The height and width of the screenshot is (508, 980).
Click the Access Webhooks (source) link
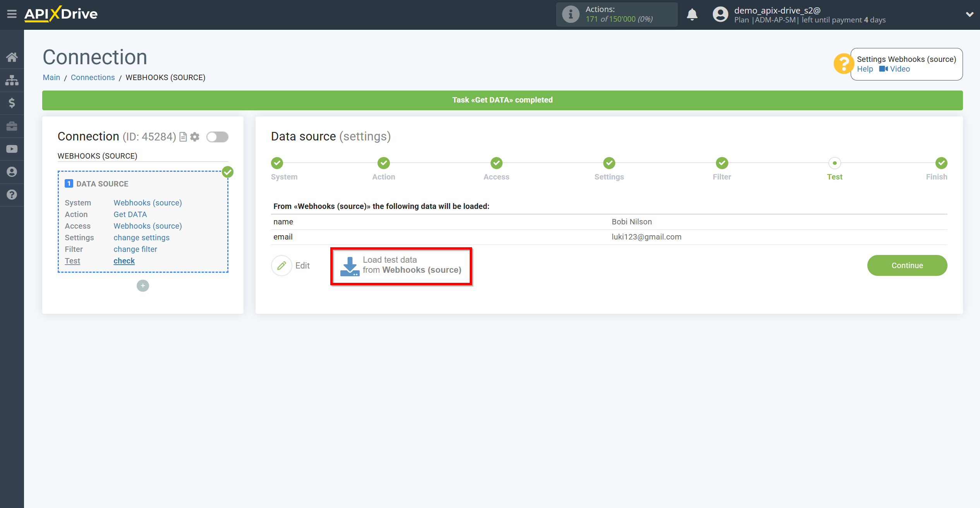coord(148,226)
